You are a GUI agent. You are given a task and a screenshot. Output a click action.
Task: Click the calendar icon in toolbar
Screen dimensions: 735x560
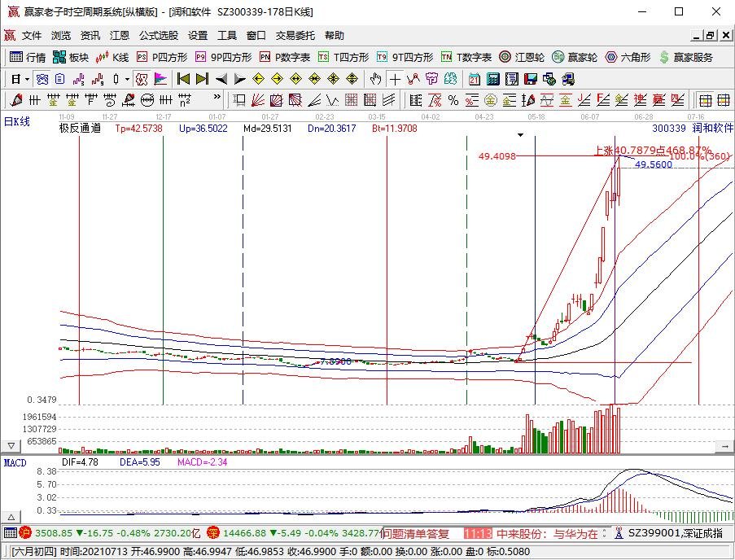pyautogui.click(x=475, y=79)
